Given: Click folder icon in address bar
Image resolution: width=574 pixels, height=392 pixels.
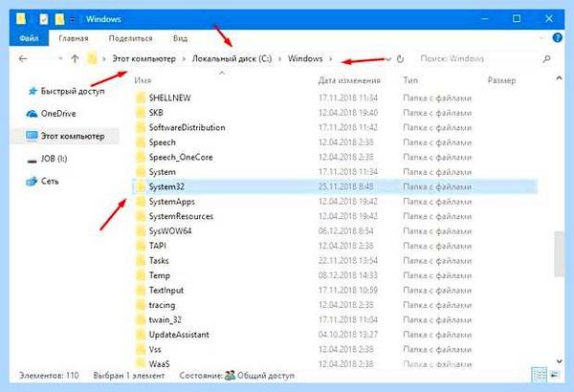Looking at the screenshot, I should click(x=92, y=58).
